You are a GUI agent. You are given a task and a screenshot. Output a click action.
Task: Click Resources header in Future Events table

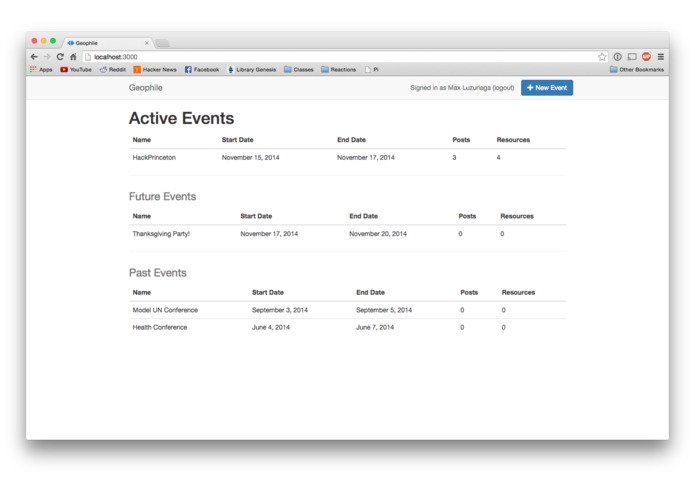point(517,216)
